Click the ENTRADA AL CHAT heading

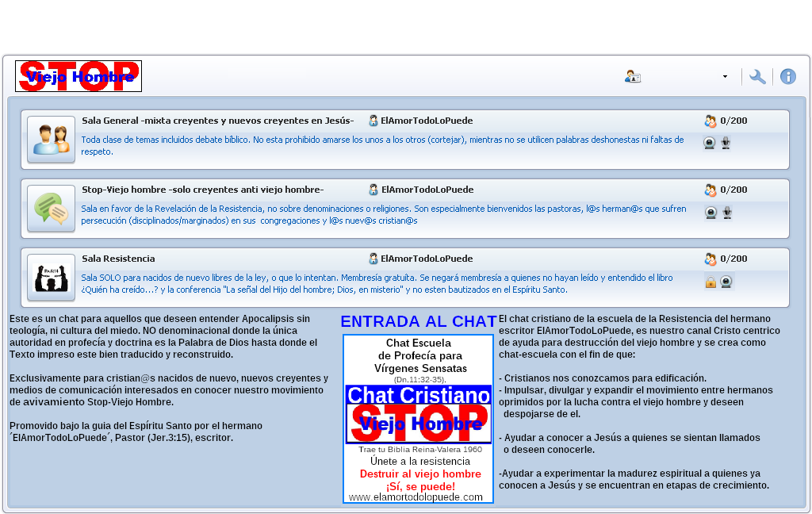pos(419,321)
